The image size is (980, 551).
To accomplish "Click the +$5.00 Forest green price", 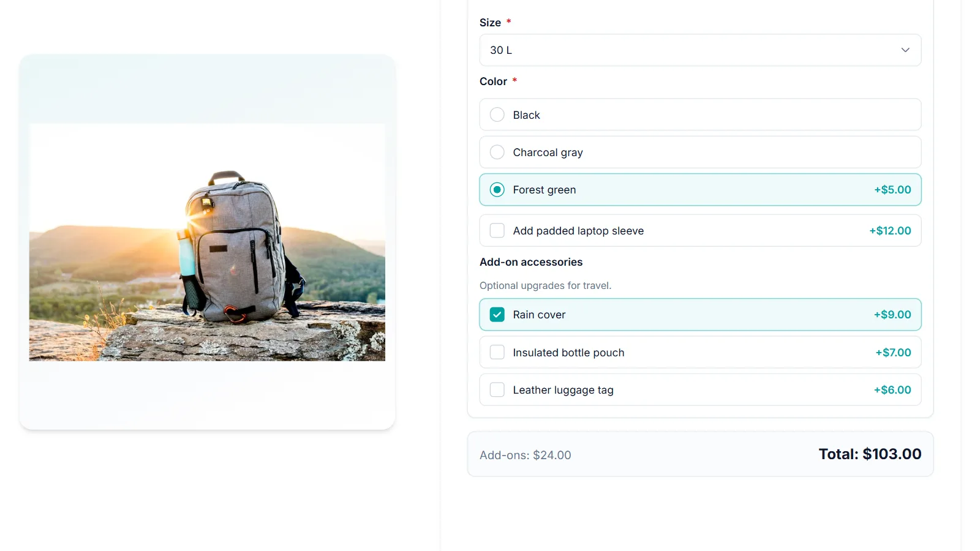I will coord(892,190).
